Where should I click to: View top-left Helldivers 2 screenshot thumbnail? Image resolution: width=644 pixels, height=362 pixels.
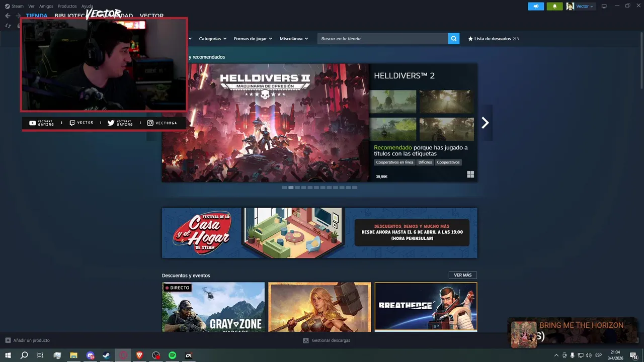tap(393, 102)
